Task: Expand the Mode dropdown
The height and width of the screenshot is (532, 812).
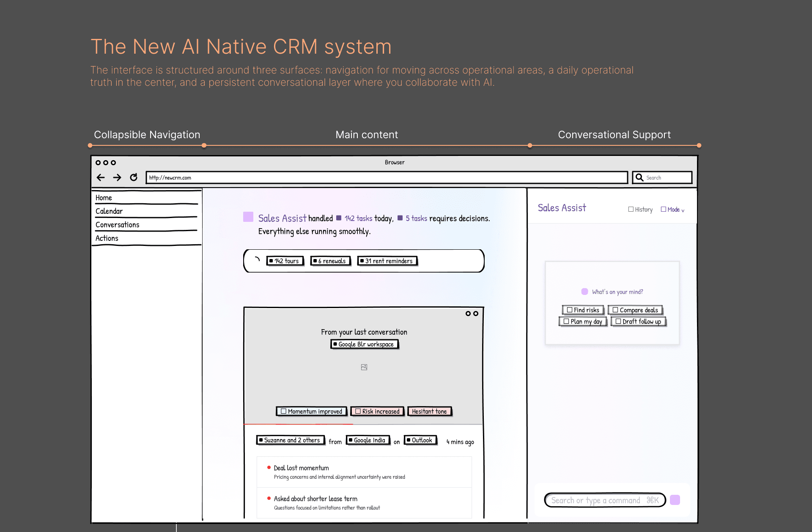Action: (673, 210)
